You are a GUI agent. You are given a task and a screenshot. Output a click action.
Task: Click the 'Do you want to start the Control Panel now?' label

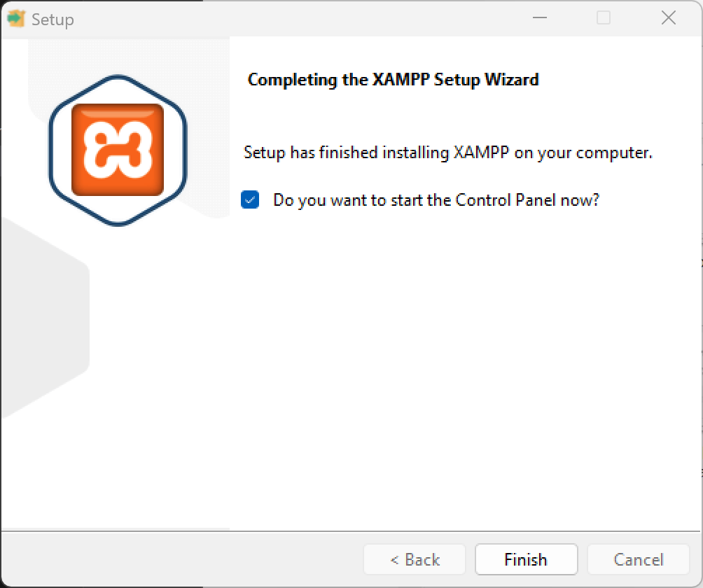point(436,200)
